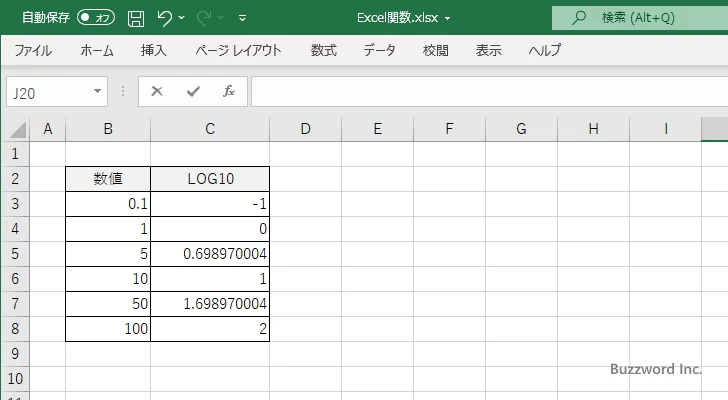Click cell C8 containing 2
Screen dimensions: 728x400
click(x=210, y=329)
